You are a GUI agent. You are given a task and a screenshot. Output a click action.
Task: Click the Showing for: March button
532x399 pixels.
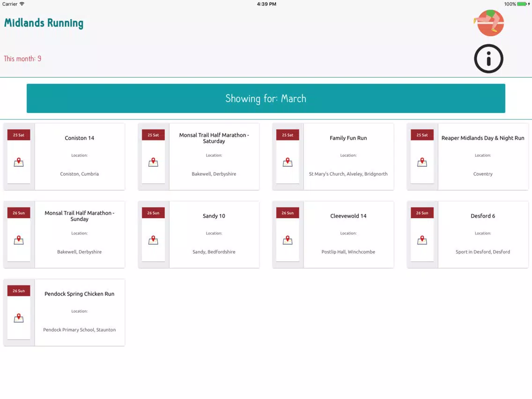[x=266, y=98]
